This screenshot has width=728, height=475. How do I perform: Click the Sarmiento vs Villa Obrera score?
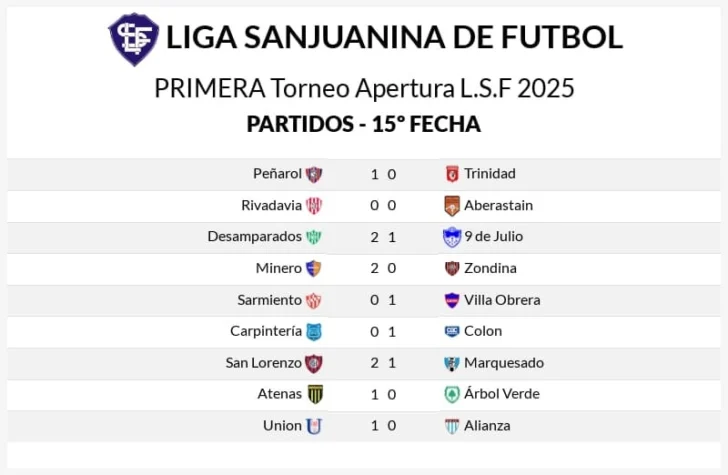(383, 300)
